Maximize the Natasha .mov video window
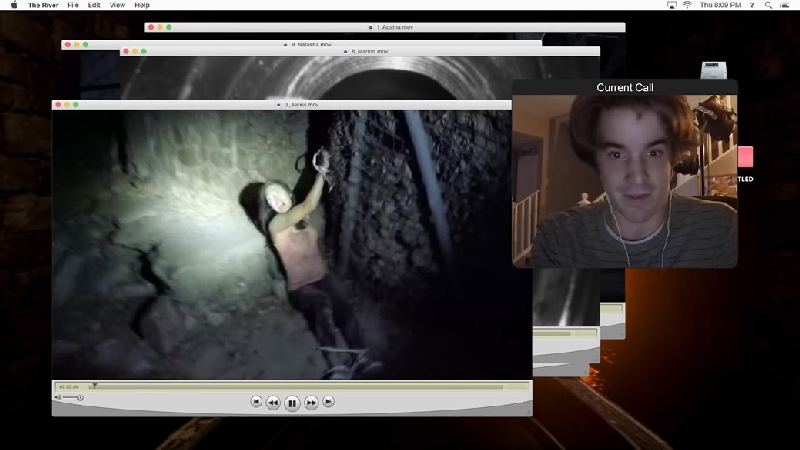 tap(86, 45)
